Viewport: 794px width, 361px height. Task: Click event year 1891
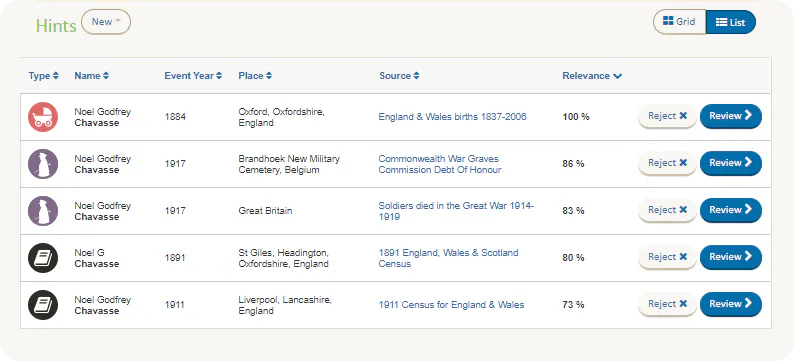tap(175, 258)
